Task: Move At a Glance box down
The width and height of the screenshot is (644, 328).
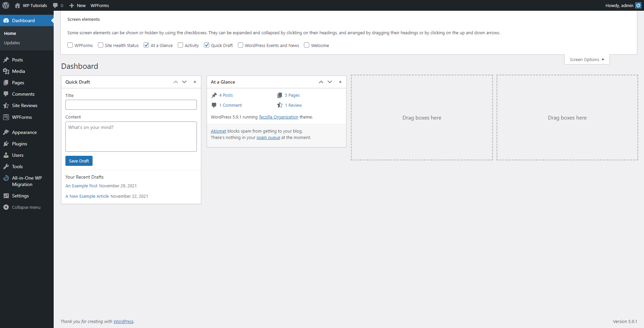Action: click(x=330, y=82)
